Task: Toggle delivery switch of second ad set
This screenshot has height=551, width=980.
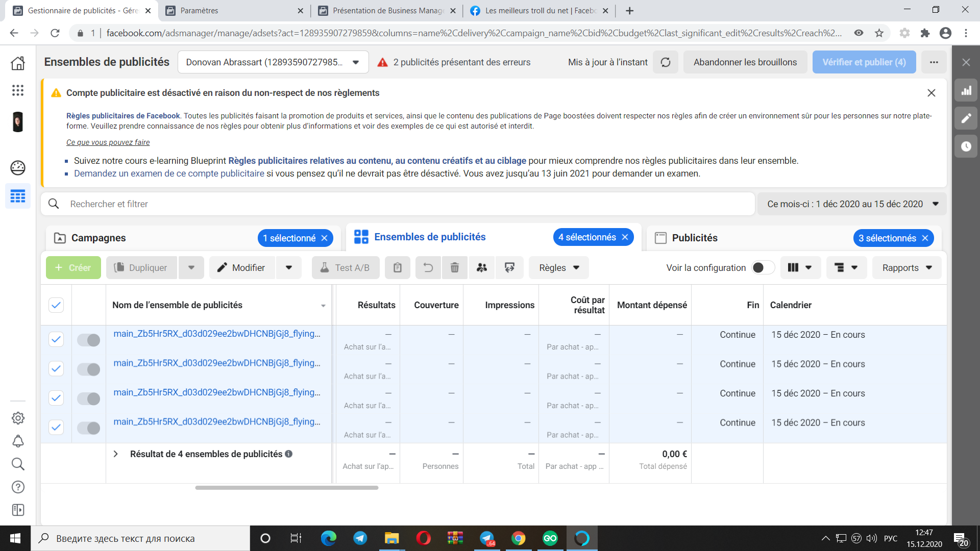Action: coord(89,369)
